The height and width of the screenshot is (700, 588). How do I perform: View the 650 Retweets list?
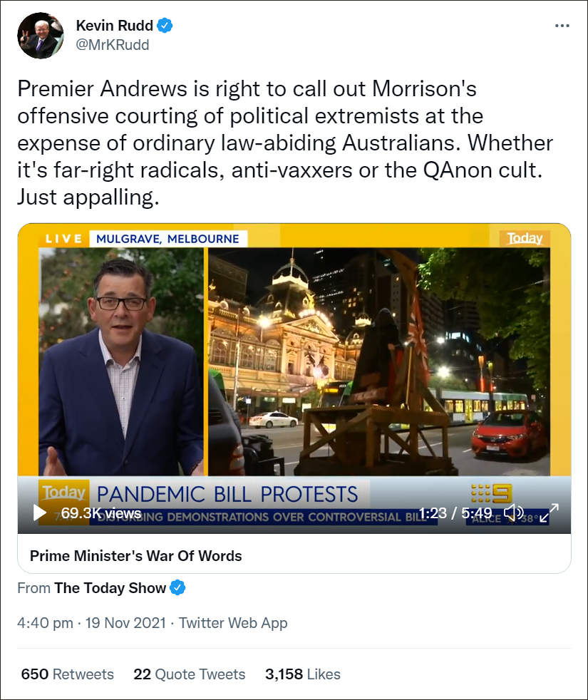[x=68, y=674]
